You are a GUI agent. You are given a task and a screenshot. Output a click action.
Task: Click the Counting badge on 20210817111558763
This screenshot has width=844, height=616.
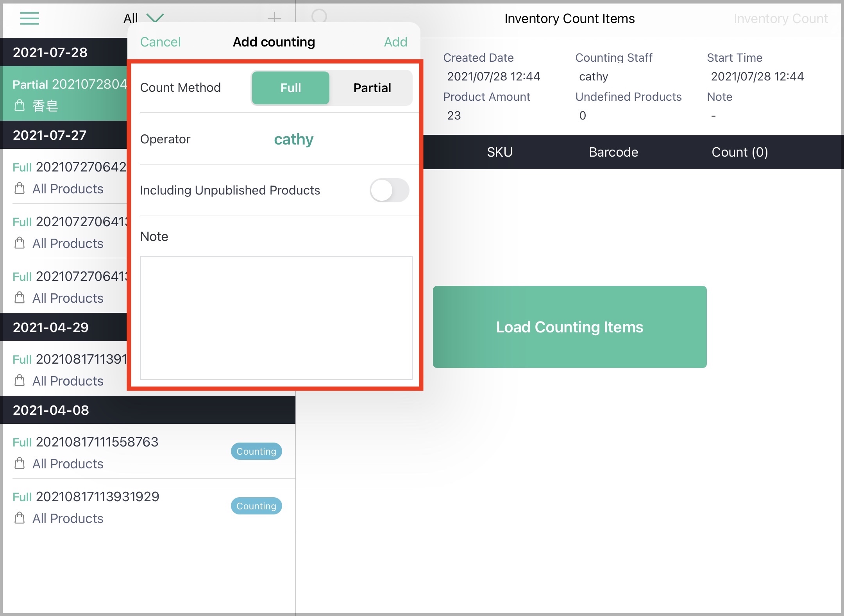click(x=256, y=451)
